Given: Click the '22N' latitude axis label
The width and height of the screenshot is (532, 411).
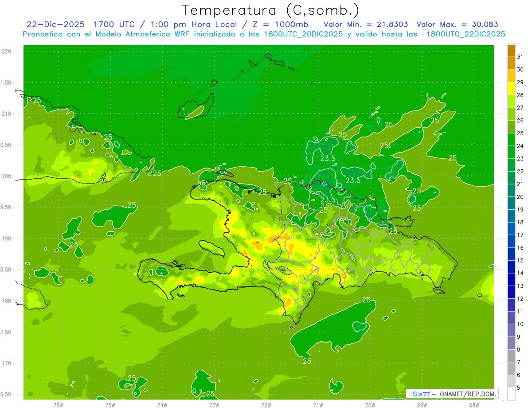Looking at the screenshot, I should [7, 51].
